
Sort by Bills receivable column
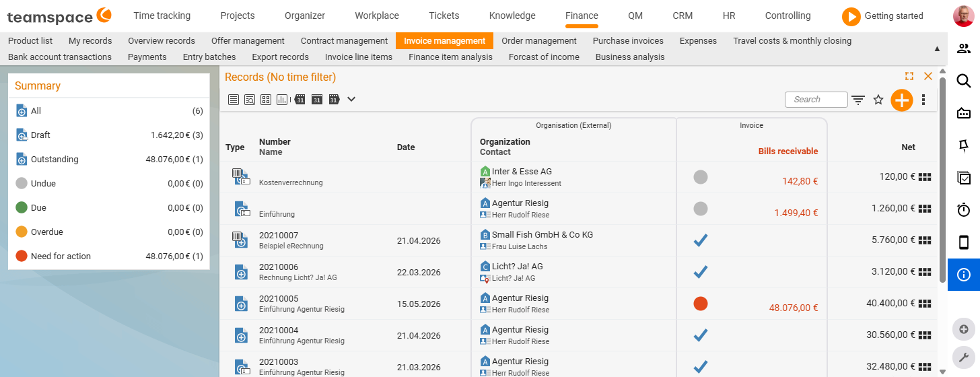788,151
